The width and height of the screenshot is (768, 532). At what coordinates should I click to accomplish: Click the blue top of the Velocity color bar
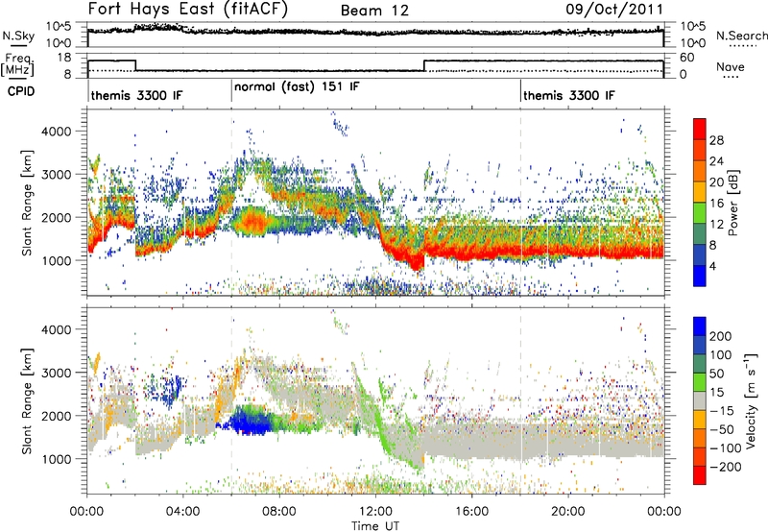point(700,326)
